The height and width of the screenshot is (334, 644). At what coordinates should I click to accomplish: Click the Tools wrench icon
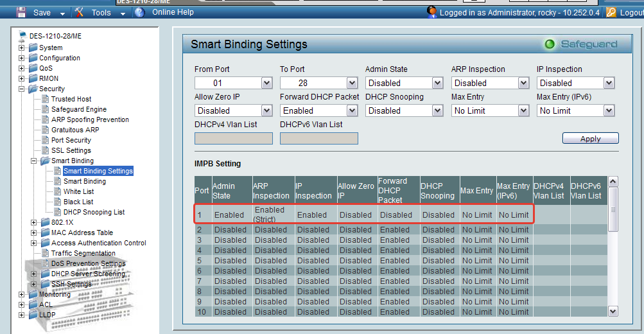pos(80,12)
